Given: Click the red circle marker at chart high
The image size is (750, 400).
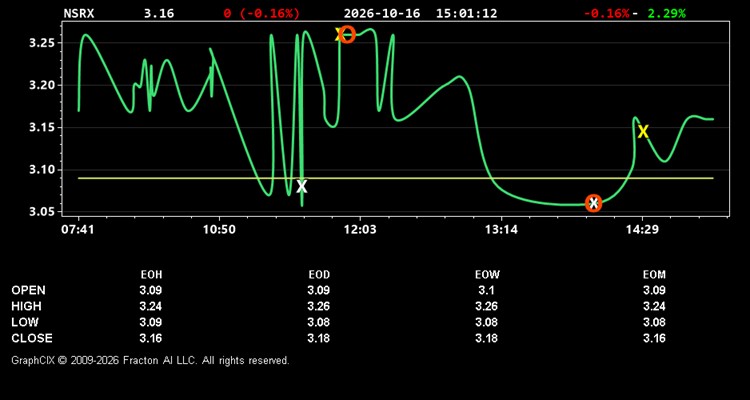Looking at the screenshot, I should click(347, 34).
